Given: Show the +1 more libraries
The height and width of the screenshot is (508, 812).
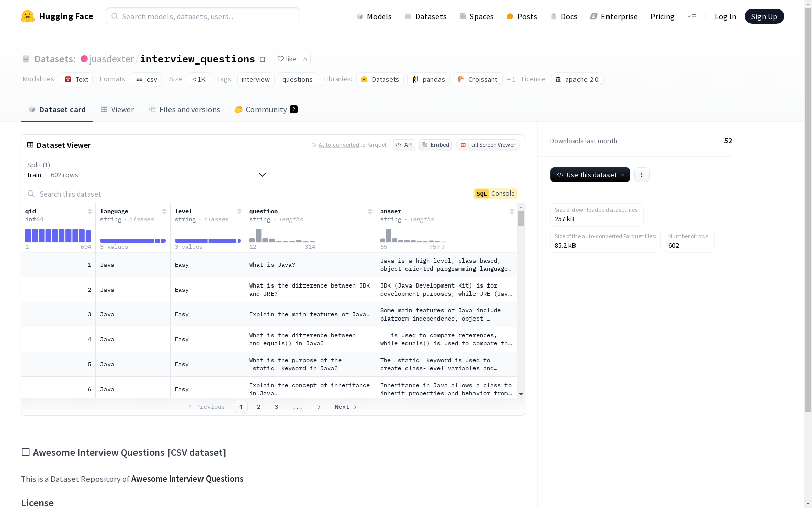Looking at the screenshot, I should 511,79.
